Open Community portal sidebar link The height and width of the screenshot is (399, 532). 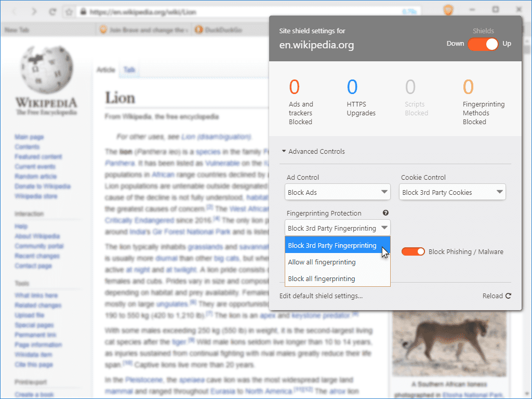39,246
